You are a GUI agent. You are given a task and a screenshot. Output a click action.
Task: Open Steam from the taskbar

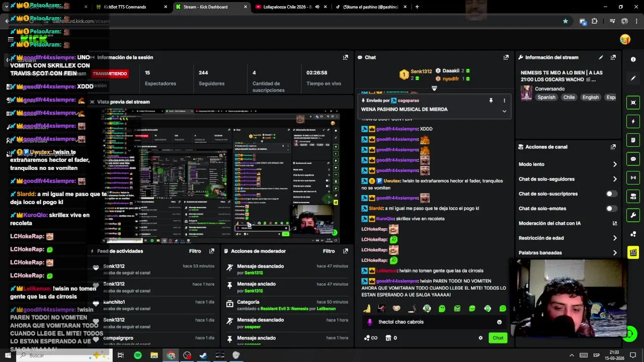click(x=203, y=355)
